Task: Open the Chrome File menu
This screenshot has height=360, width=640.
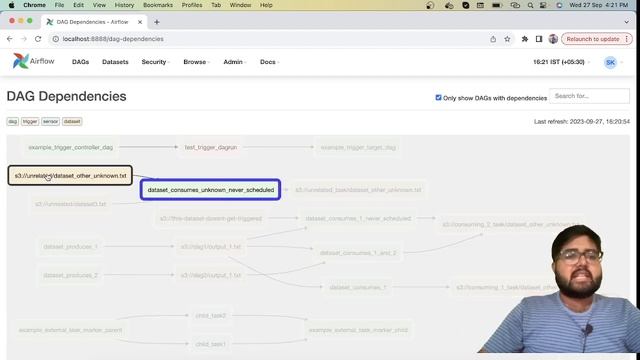Action: tap(59, 5)
